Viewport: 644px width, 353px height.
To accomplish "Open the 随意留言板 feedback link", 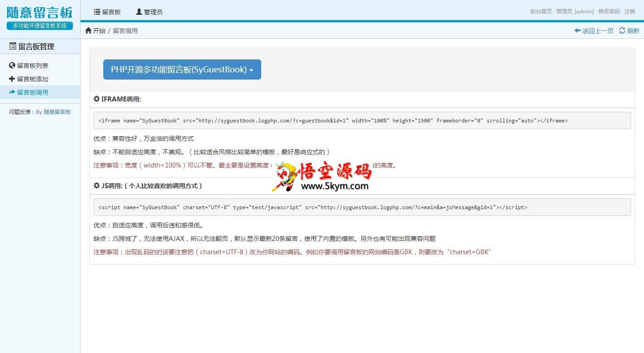I will tap(57, 112).
